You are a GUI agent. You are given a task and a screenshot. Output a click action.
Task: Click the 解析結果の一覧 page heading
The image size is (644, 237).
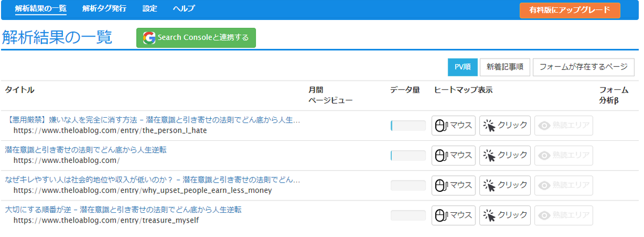pos(57,37)
